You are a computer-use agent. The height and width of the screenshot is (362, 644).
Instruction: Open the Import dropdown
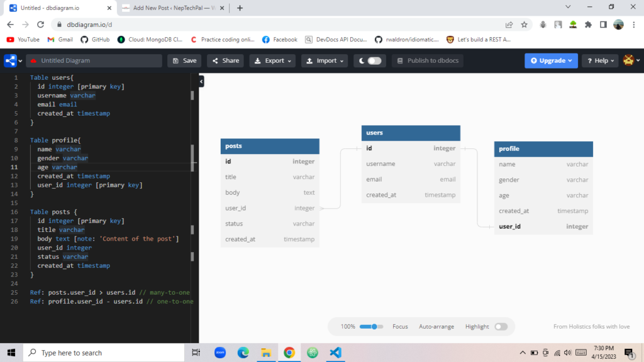[325, 61]
